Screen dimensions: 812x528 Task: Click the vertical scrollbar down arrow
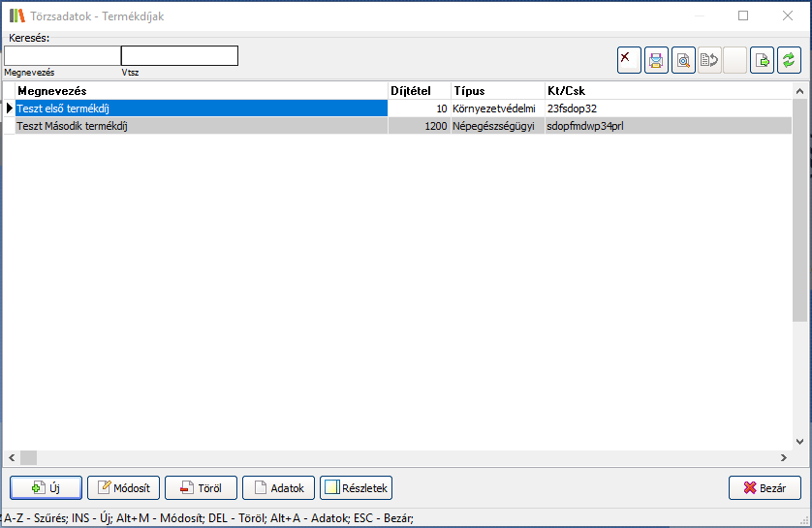click(x=799, y=442)
